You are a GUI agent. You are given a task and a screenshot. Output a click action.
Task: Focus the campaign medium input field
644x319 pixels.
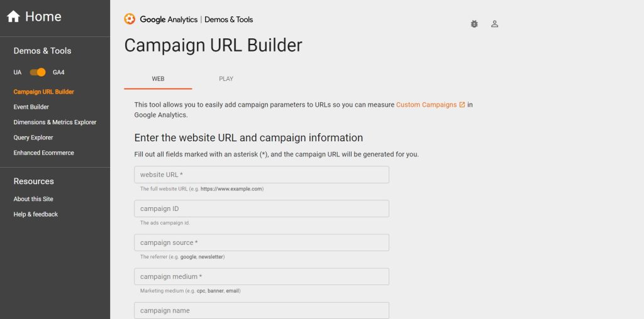point(262,277)
